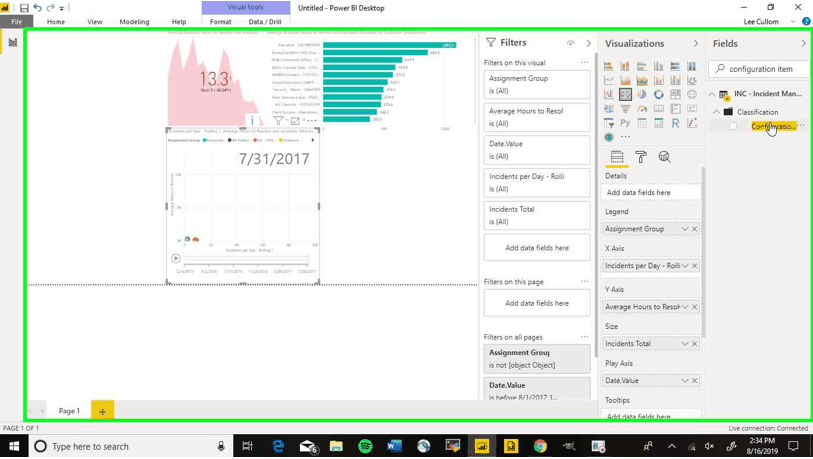Image resolution: width=813 pixels, height=459 pixels.
Task: Select the Pie chart visualization
Action: [x=642, y=94]
